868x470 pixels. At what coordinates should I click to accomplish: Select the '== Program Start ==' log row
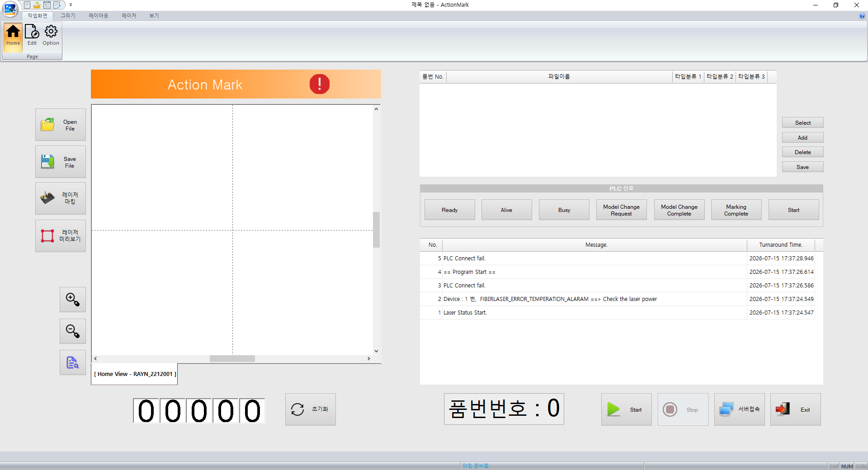(x=618, y=272)
